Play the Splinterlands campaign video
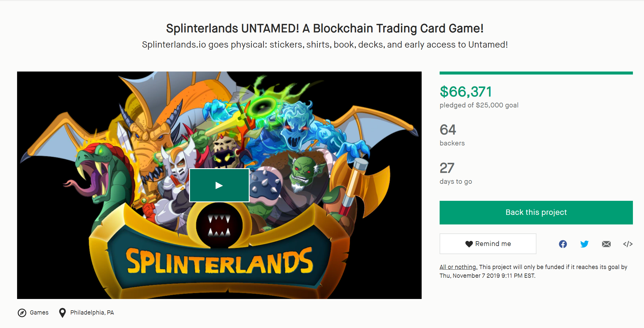 tap(219, 185)
